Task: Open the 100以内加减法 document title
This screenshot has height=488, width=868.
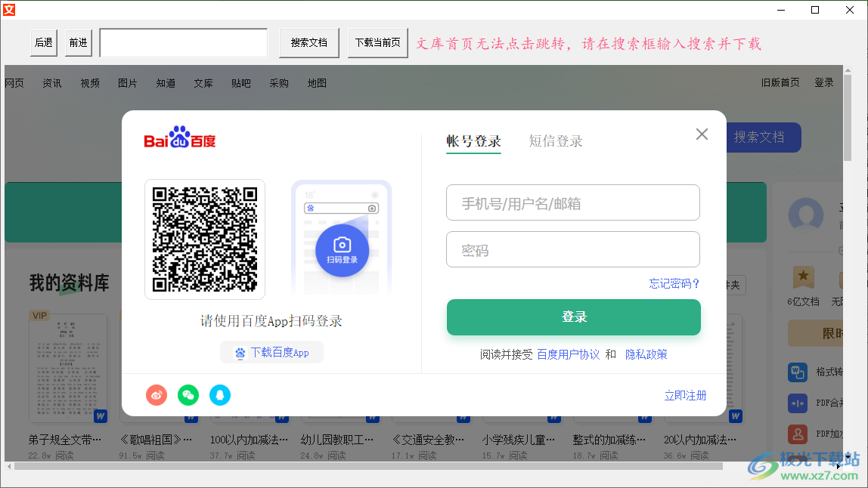Action: click(x=249, y=440)
